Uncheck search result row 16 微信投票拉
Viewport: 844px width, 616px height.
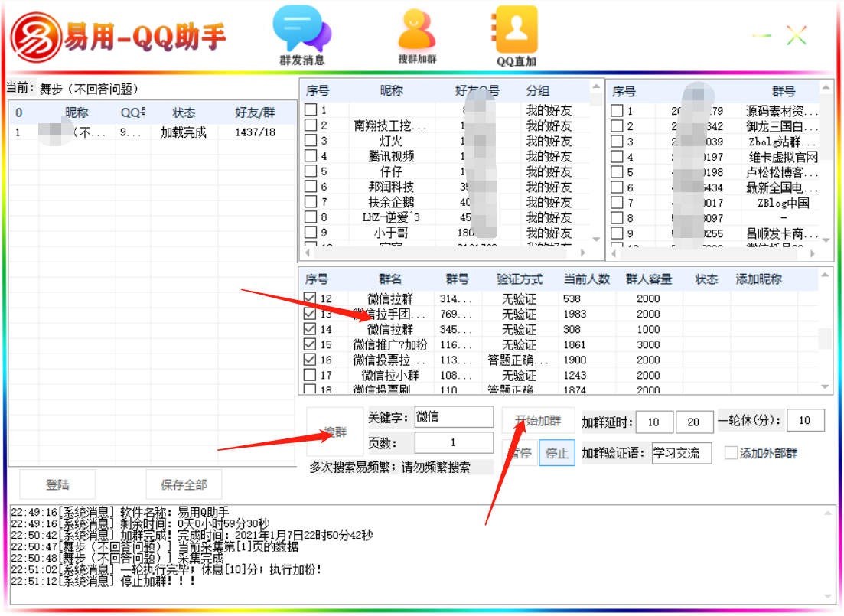[x=309, y=359]
